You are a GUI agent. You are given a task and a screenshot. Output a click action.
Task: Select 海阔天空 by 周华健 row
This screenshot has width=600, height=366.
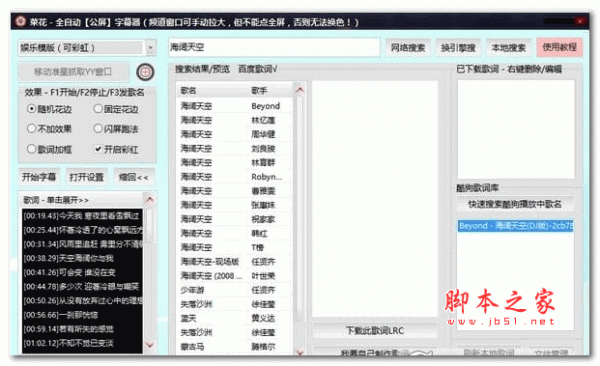click(x=234, y=134)
